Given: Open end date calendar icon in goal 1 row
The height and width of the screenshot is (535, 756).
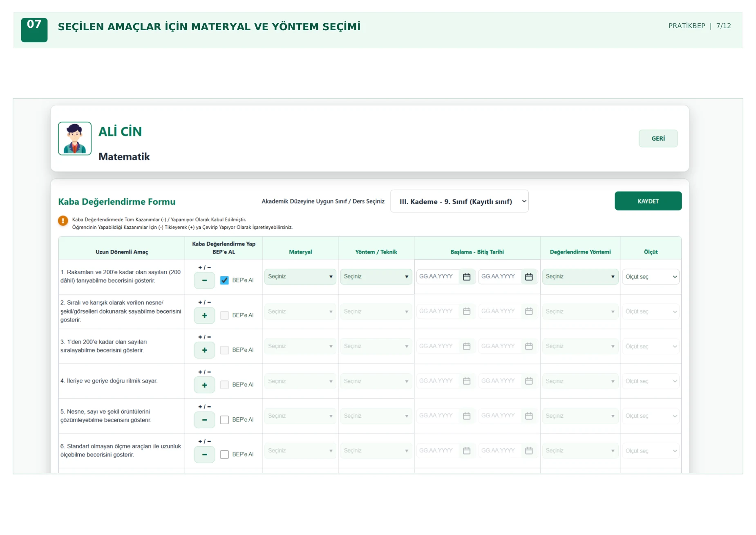Looking at the screenshot, I should (x=529, y=277).
